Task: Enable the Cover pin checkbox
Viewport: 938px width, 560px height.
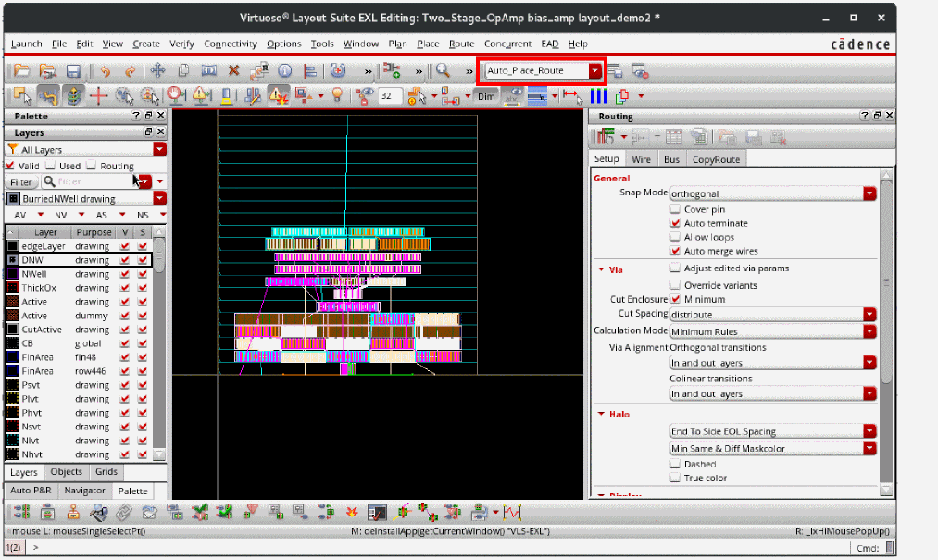Action: click(675, 209)
